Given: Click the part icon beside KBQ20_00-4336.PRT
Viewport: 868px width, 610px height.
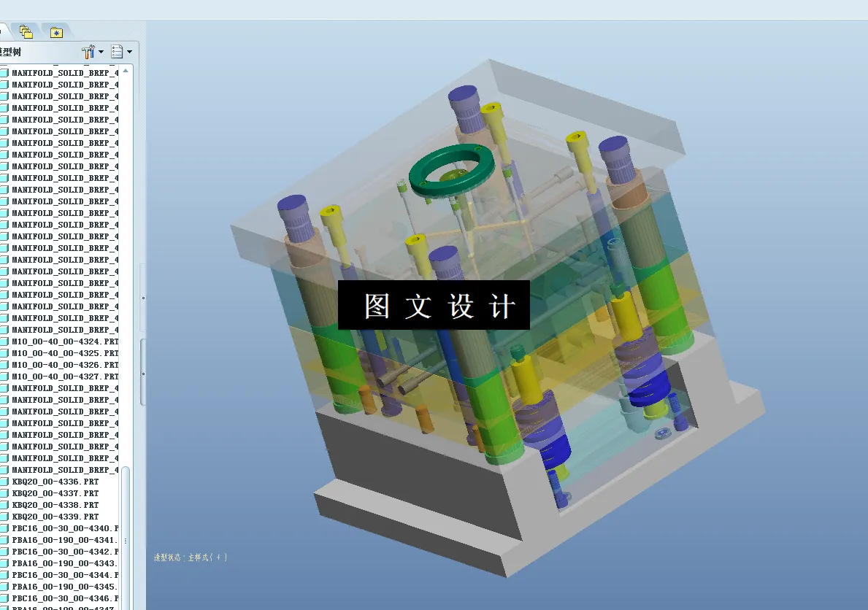Looking at the screenshot, I should coord(7,482).
